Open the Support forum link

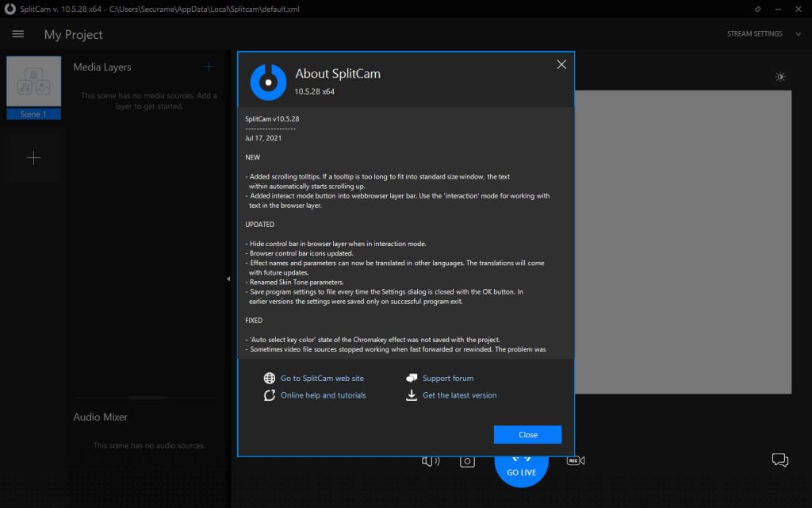[448, 379]
